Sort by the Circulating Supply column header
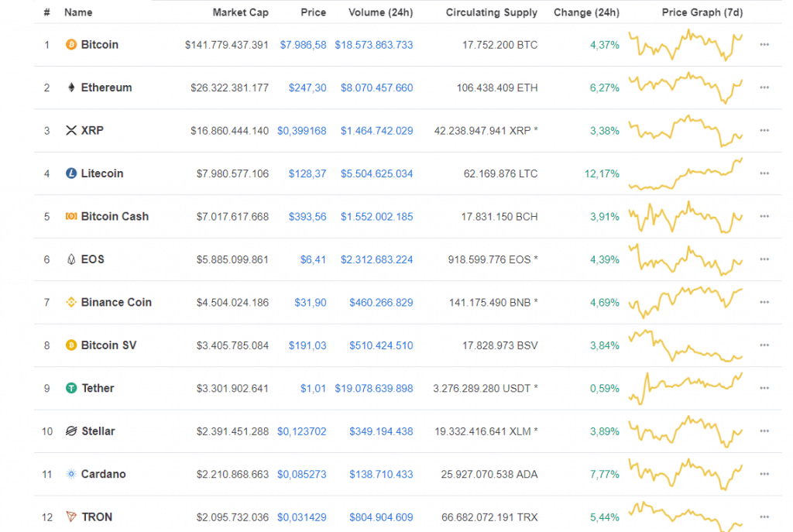Image resolution: width=793 pixels, height=532 pixels. (491, 12)
